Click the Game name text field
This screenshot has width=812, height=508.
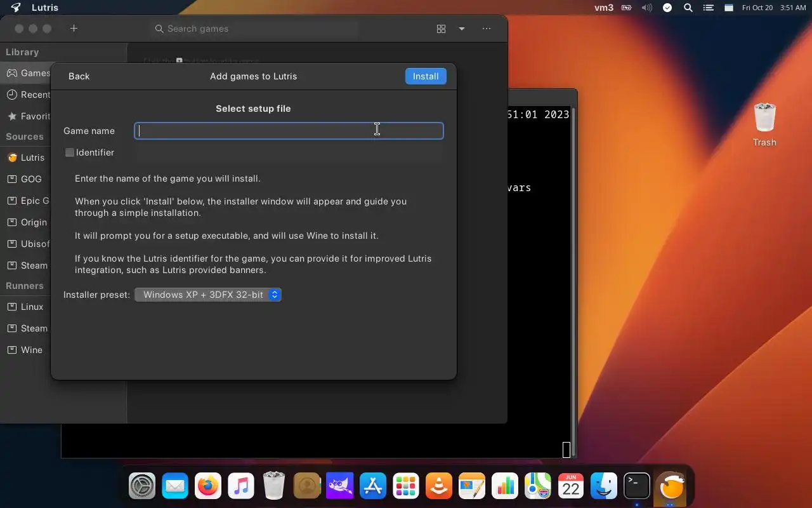point(289,131)
